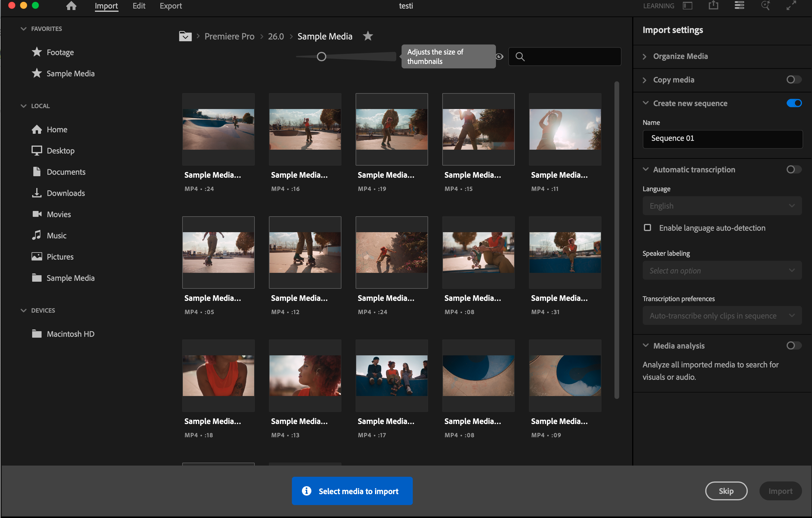Open the Movies folder in sidebar
This screenshot has width=812, height=518.
pos(59,214)
